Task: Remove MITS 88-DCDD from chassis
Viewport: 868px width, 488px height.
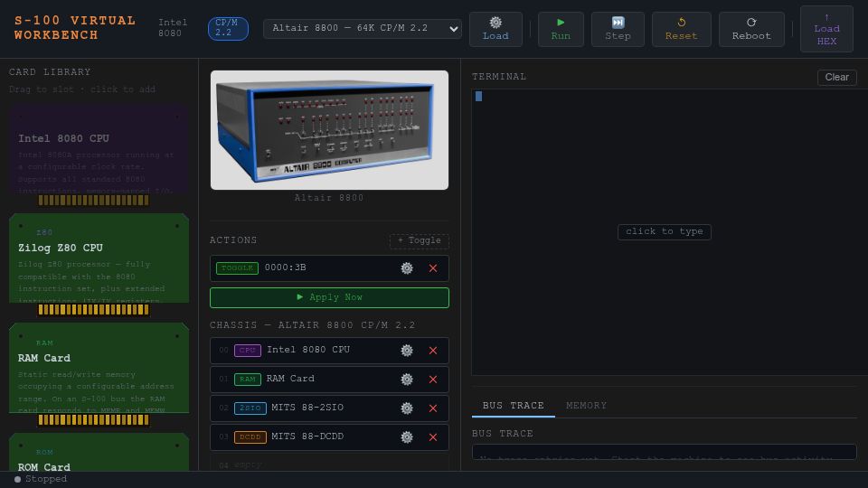Action: coord(433,437)
